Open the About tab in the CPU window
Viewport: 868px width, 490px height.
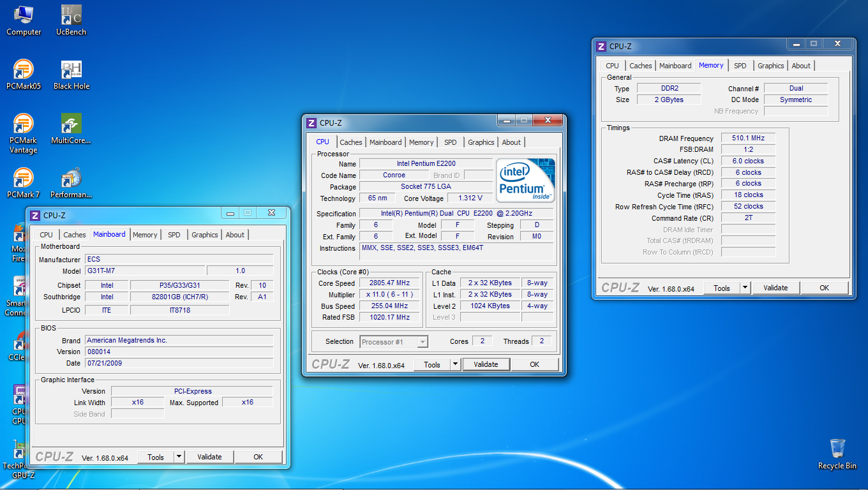[x=511, y=142]
